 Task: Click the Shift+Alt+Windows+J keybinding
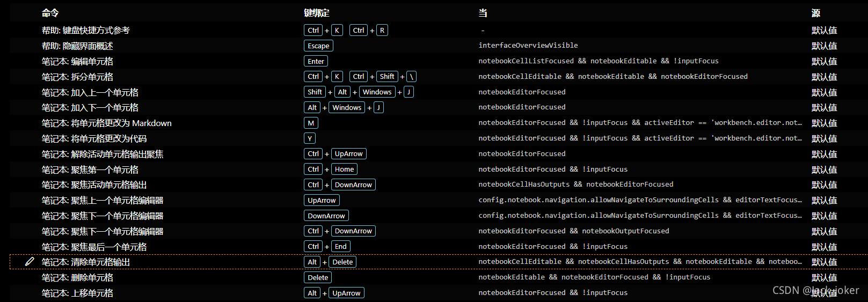(359, 92)
